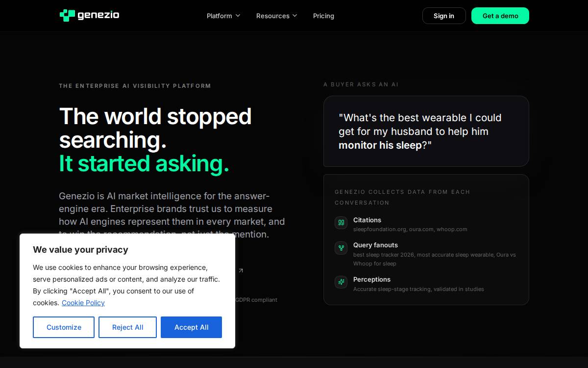Viewport: 588px width, 368px height.
Task: Click the genezio wordmark text
Action: point(98,15)
